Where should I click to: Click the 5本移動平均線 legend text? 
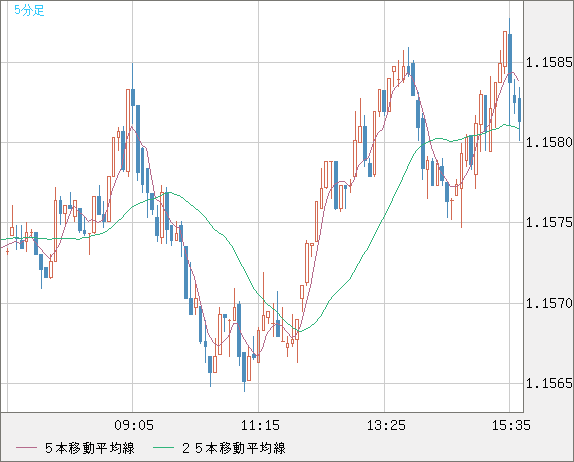click(90, 448)
